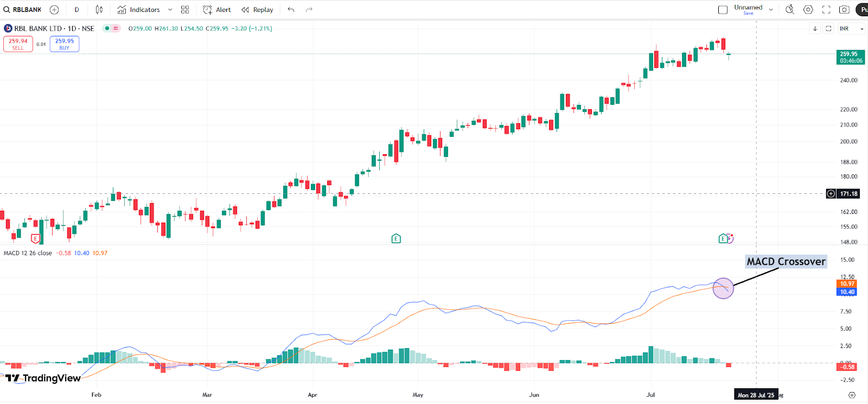This screenshot has height=404, width=868.
Task: Click the Jul time axis label
Action: click(x=650, y=395)
